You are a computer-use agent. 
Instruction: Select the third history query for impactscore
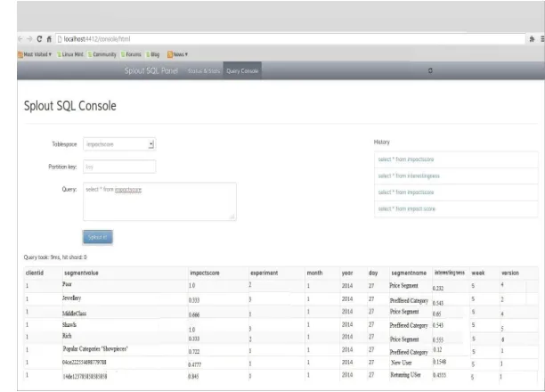point(456,192)
